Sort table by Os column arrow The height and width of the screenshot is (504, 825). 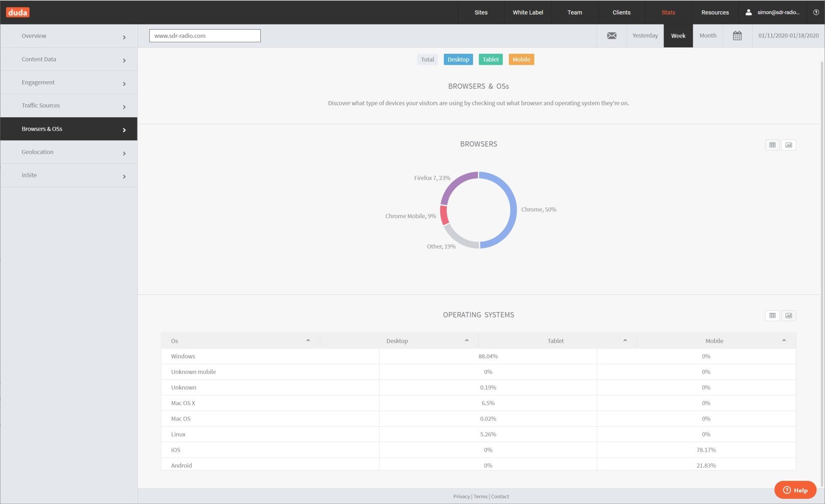click(x=308, y=341)
